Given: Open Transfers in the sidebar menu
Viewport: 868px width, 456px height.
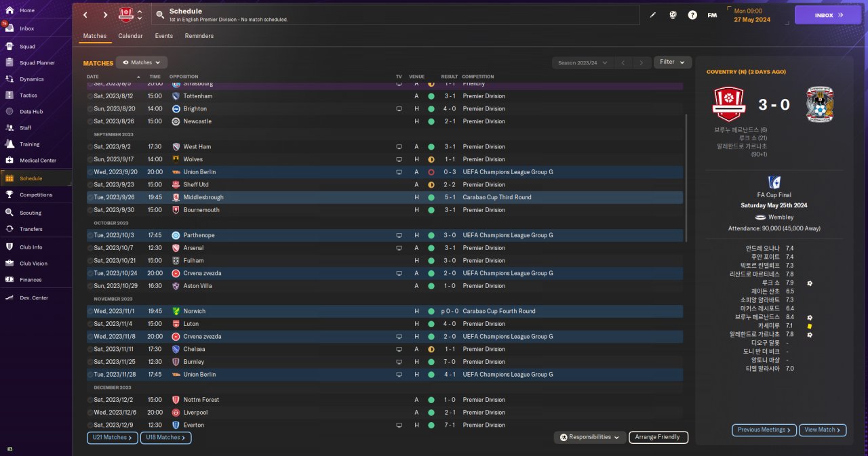Looking at the screenshot, I should click(31, 229).
